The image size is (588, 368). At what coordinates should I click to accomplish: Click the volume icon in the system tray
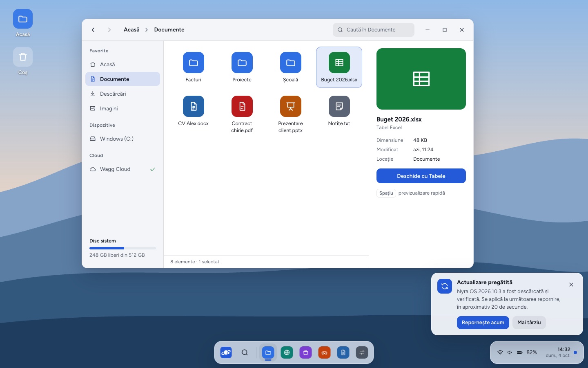coord(510,352)
